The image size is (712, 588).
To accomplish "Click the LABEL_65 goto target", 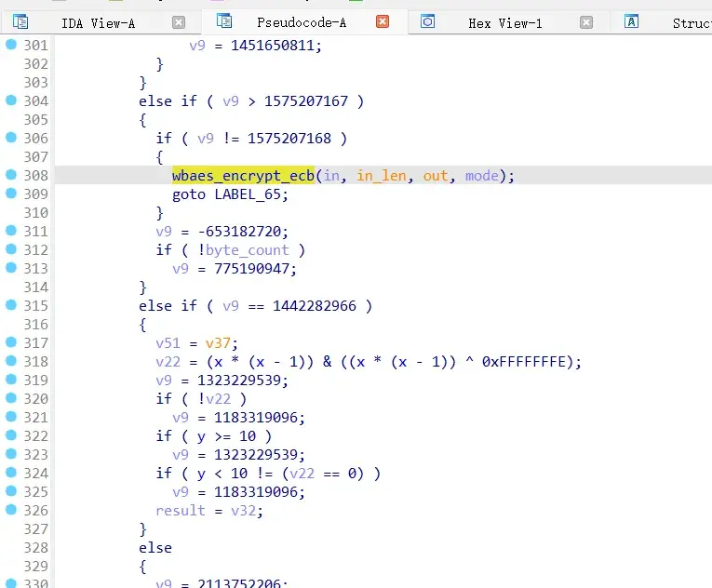I will pos(248,194).
